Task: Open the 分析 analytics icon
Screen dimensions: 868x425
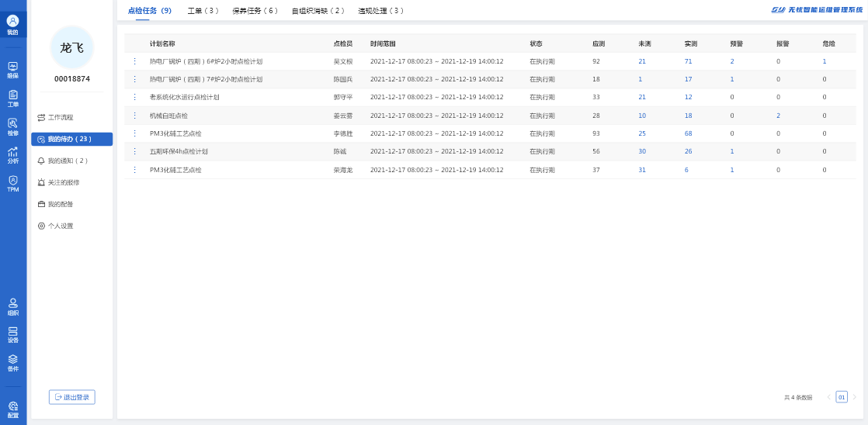Action: tap(12, 154)
